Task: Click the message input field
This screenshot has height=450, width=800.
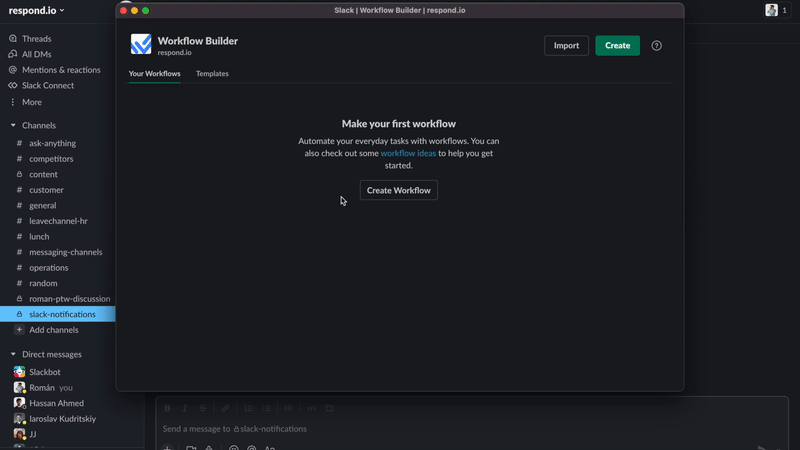Action: [472, 429]
